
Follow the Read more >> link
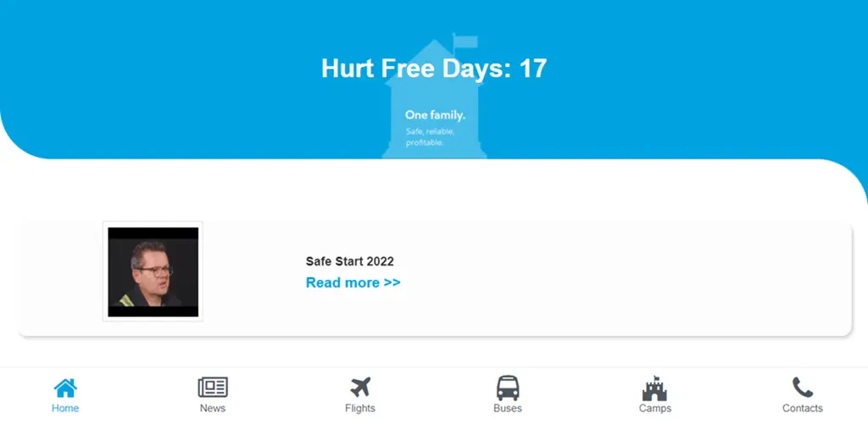353,282
